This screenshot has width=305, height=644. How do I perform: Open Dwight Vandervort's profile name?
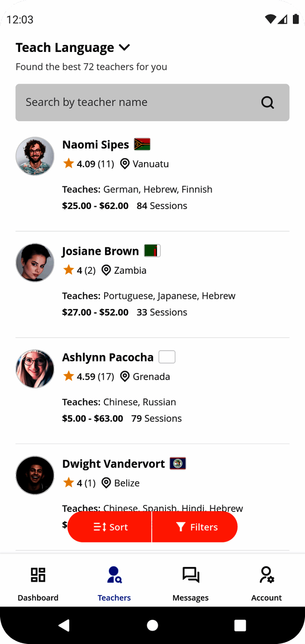[x=114, y=464]
